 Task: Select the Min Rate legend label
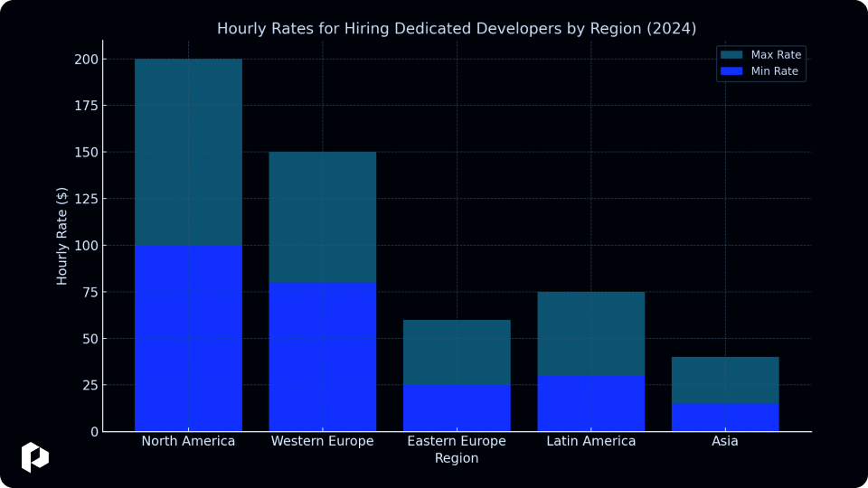click(774, 70)
